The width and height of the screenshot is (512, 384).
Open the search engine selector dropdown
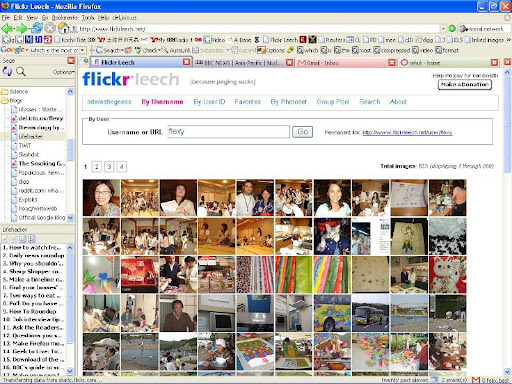pyautogui.click(x=464, y=29)
